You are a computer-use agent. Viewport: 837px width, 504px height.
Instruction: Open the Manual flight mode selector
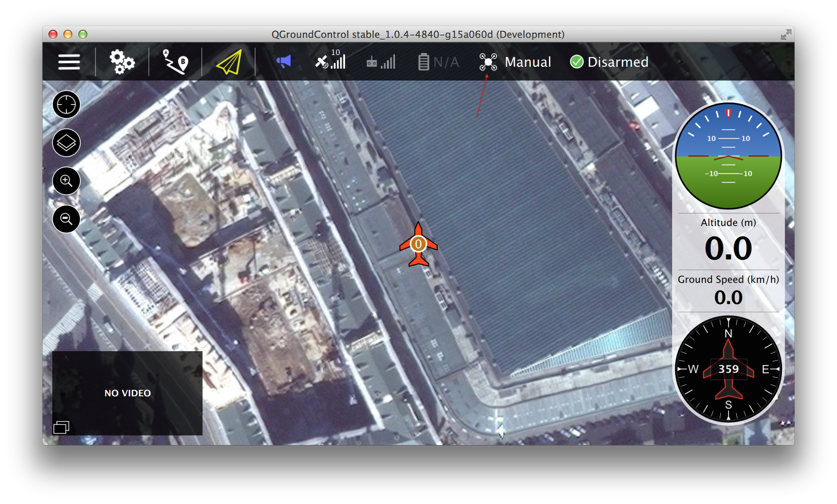pyautogui.click(x=528, y=62)
